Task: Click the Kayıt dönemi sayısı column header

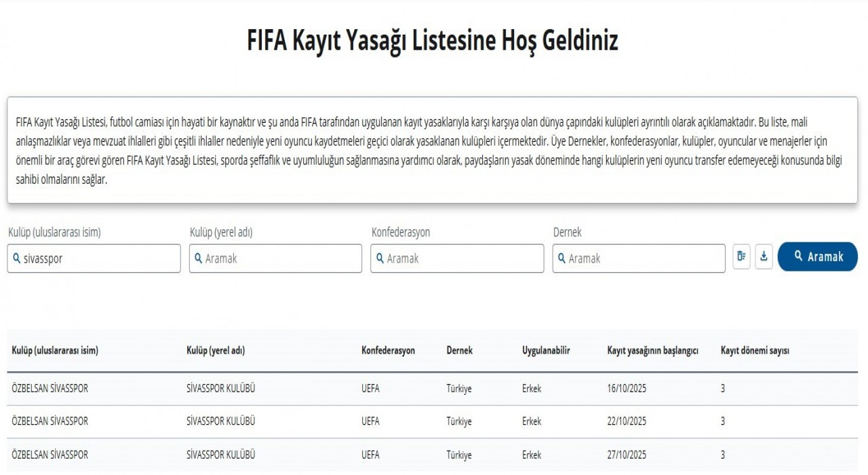Action: tap(756, 351)
